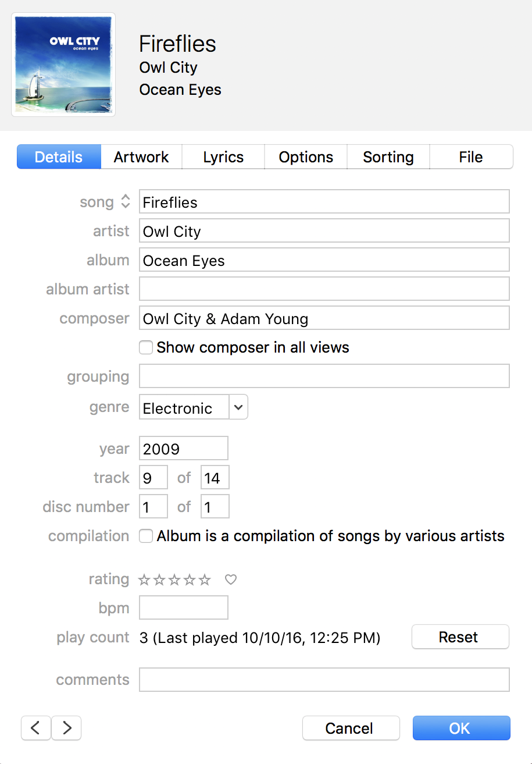532x764 pixels.
Task: Click the year field showing 2009
Action: [184, 448]
